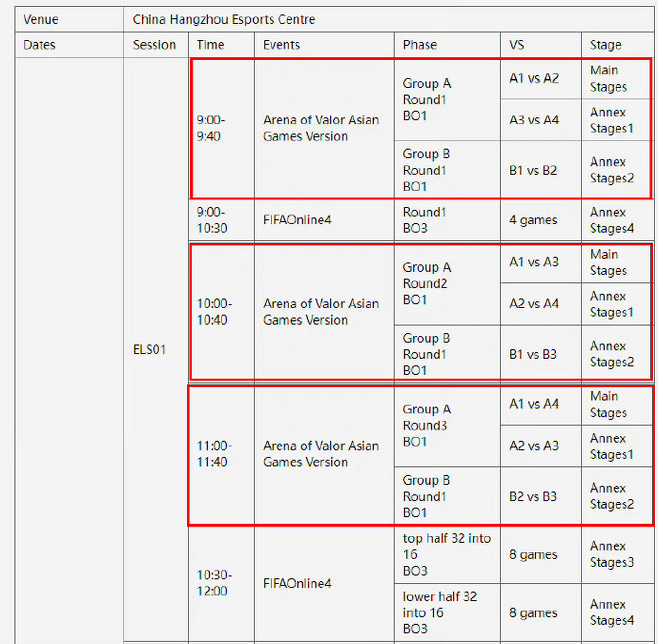Click the "Events" column header
The width and height of the screenshot is (658, 644).
tap(324, 45)
